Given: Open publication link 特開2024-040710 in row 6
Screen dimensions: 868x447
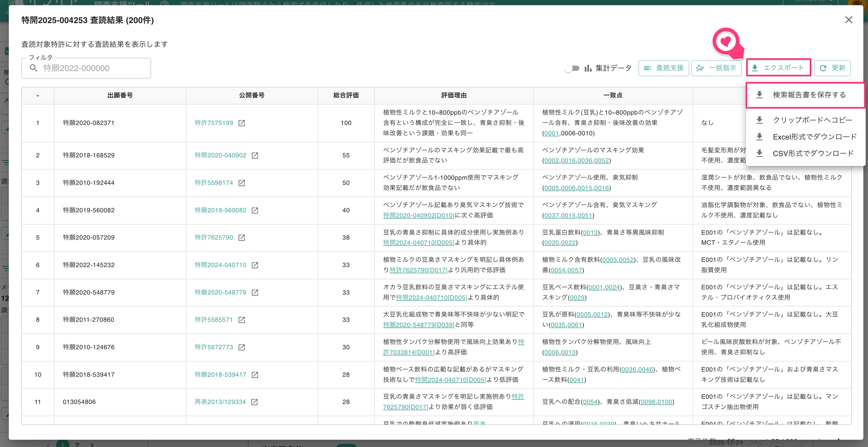Looking at the screenshot, I should pyautogui.click(x=220, y=265).
